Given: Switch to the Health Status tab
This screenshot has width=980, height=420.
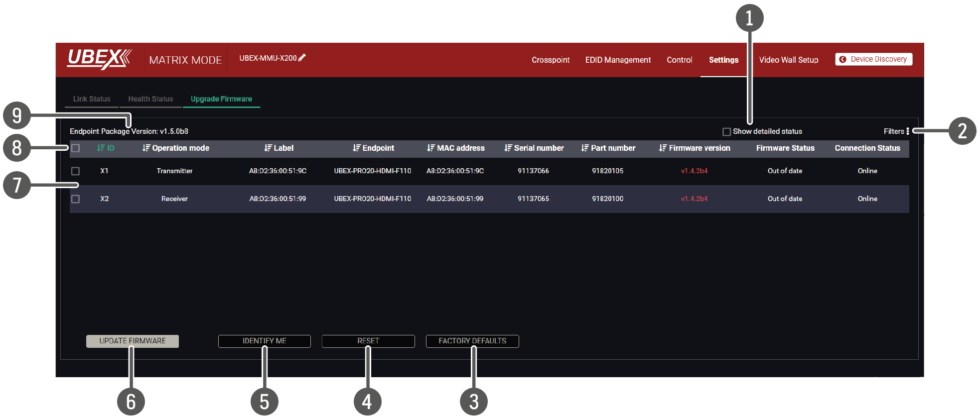Looking at the screenshot, I should pos(150,99).
